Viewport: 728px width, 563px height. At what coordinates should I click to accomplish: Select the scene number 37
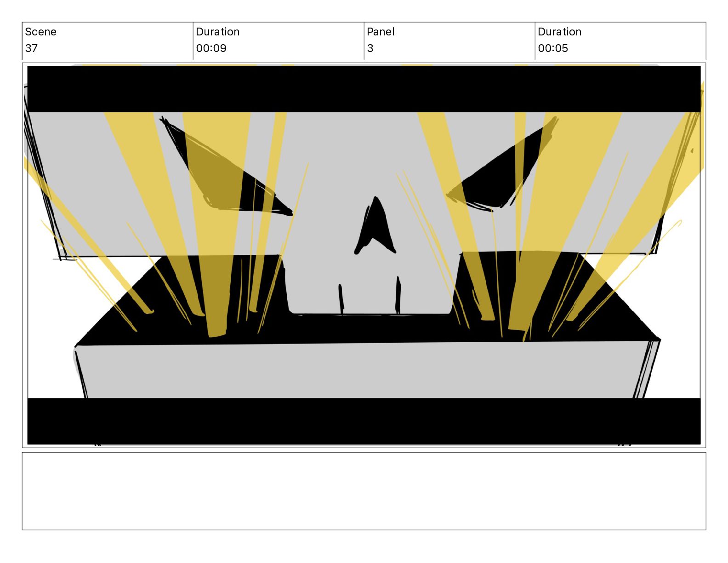31,48
